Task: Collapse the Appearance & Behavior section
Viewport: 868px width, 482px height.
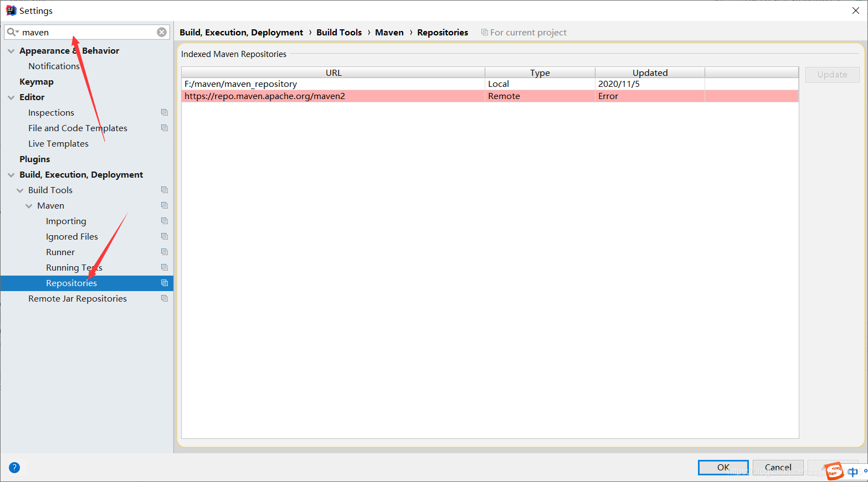Action: (11, 51)
